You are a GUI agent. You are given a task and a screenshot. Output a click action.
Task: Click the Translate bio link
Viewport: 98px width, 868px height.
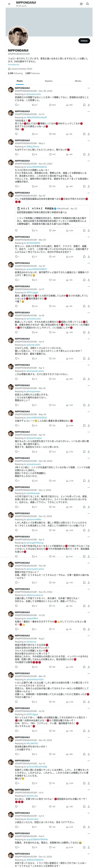click(x=14, y=64)
